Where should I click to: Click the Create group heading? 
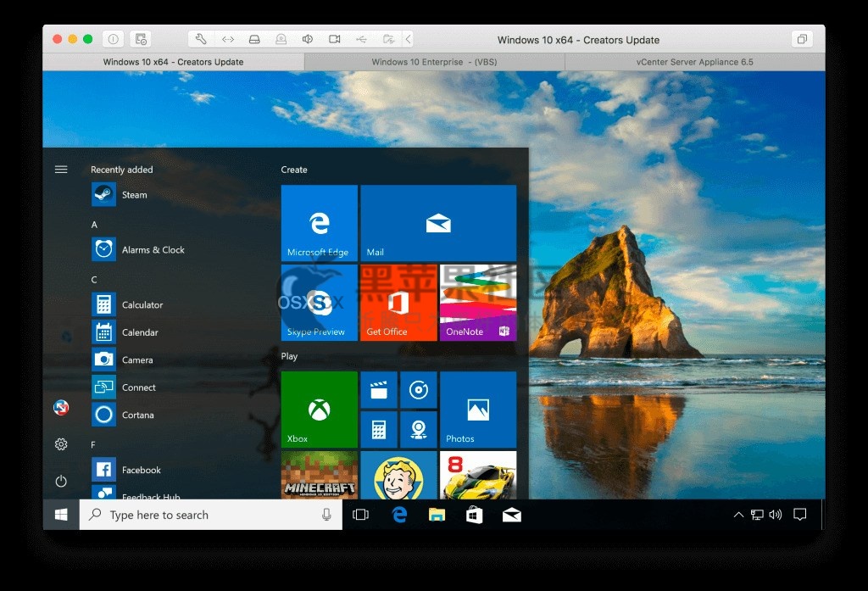click(294, 170)
